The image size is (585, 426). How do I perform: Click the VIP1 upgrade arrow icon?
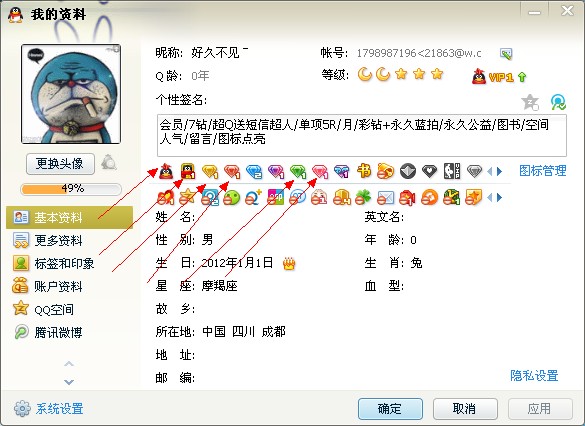point(522,77)
